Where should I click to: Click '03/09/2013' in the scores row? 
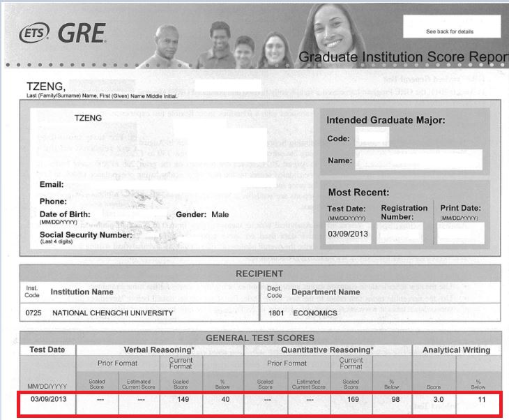(48, 399)
